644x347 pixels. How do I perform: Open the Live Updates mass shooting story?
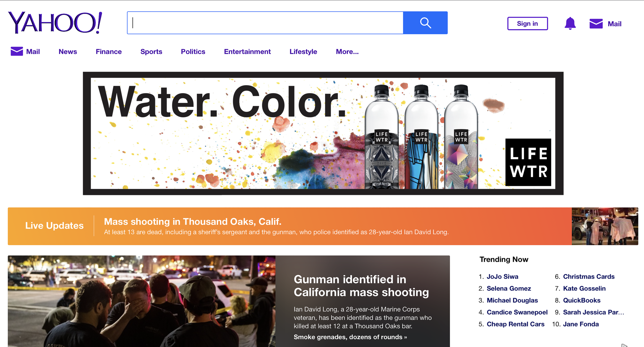(x=193, y=221)
